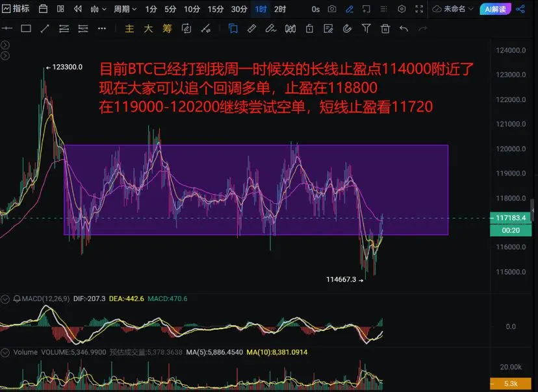Click the 0s refresh interval label

pyautogui.click(x=316, y=9)
